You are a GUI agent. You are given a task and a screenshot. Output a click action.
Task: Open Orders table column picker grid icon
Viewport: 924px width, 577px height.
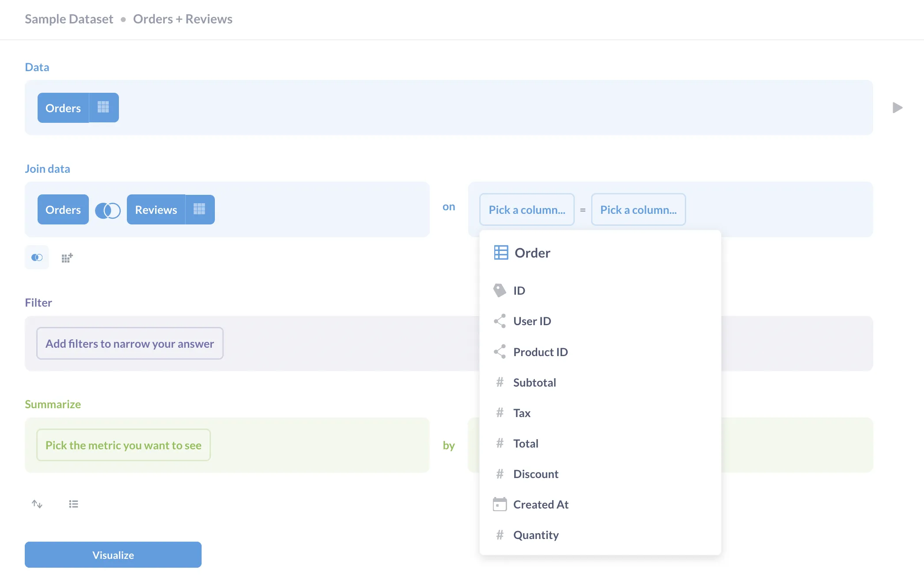click(x=103, y=108)
